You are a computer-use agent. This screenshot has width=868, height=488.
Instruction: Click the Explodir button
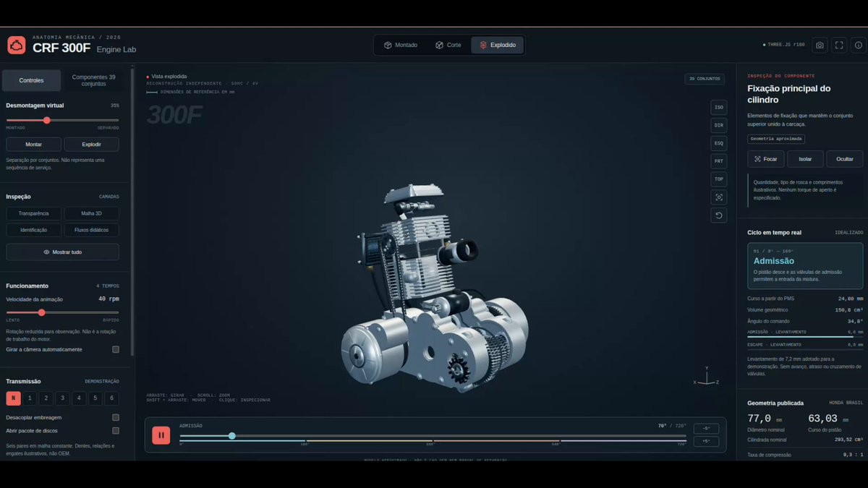click(x=91, y=145)
